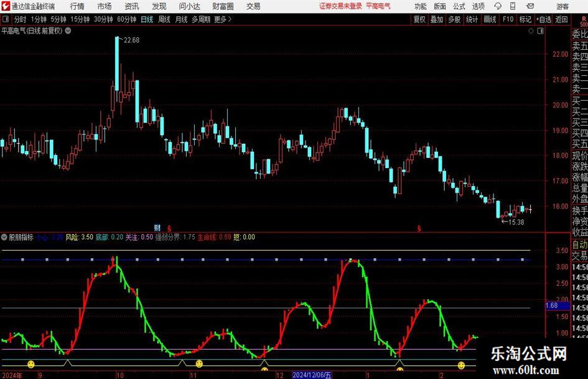Image resolution: width=588 pixels, height=379 pixels.
Task: Click the smiley face marker near September
Action: pyautogui.click(x=30, y=363)
